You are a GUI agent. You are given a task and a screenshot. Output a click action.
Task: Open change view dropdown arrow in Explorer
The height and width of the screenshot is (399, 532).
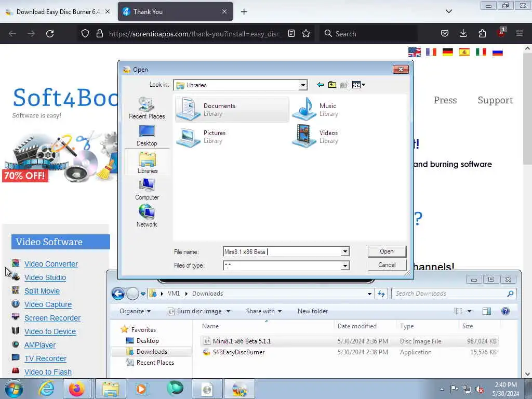[x=469, y=311]
